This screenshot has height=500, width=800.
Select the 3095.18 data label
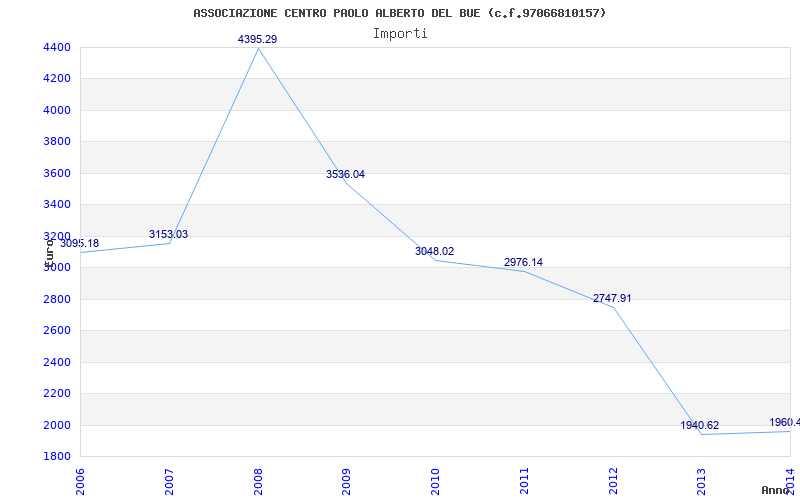80,243
